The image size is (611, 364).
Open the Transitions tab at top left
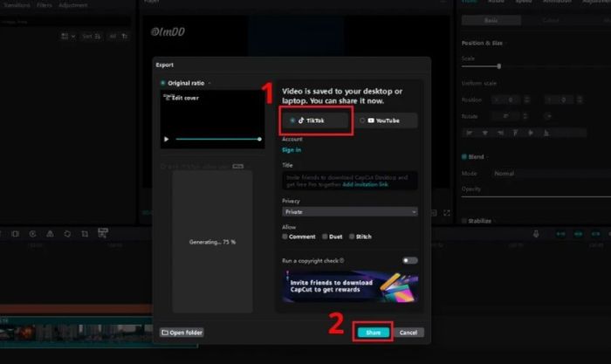(17, 5)
